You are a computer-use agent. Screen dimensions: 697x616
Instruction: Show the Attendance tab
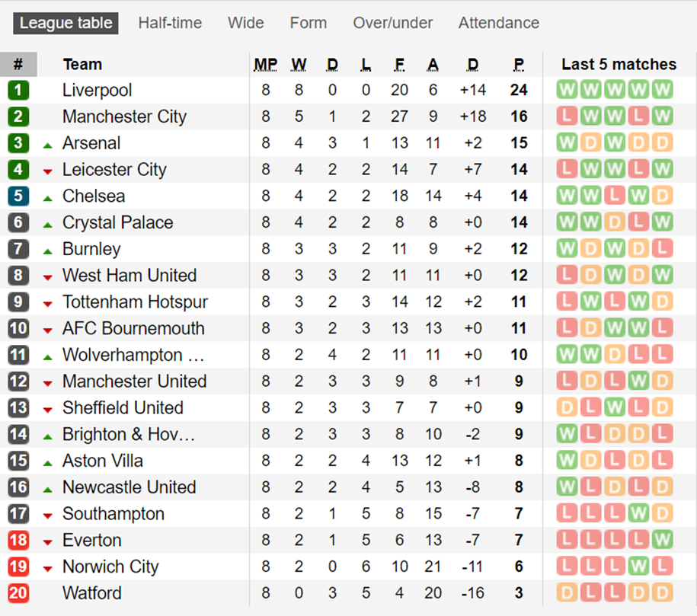[x=499, y=23]
